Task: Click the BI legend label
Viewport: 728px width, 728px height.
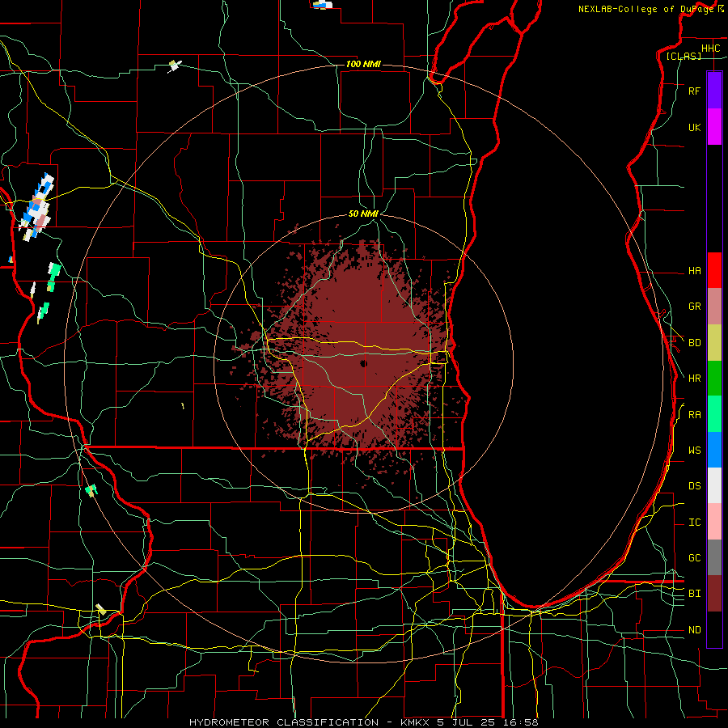Action: coord(694,594)
